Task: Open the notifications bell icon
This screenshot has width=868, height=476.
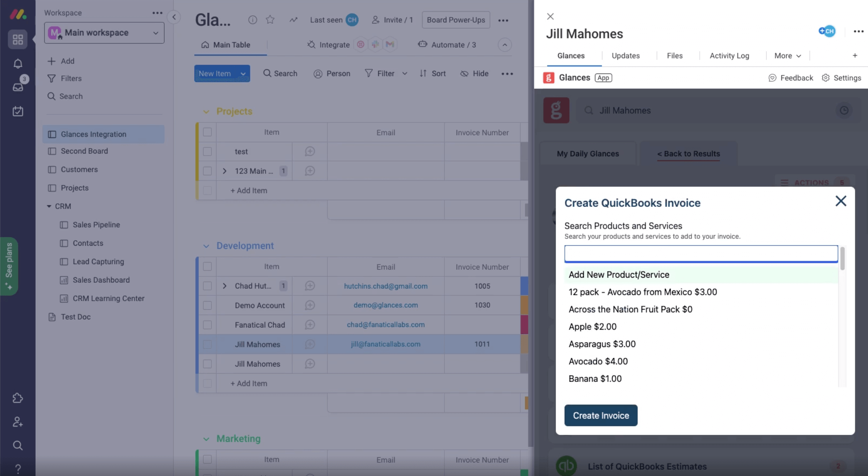Action: point(18,64)
